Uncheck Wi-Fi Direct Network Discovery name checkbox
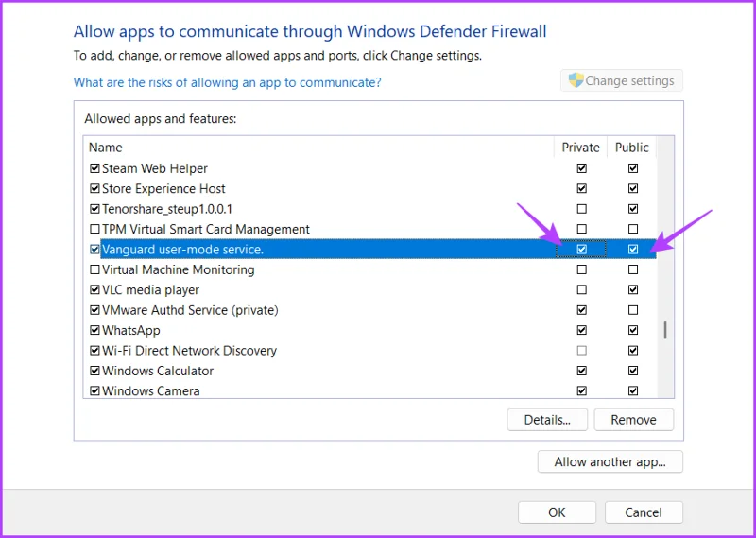756x538 pixels. (x=95, y=351)
